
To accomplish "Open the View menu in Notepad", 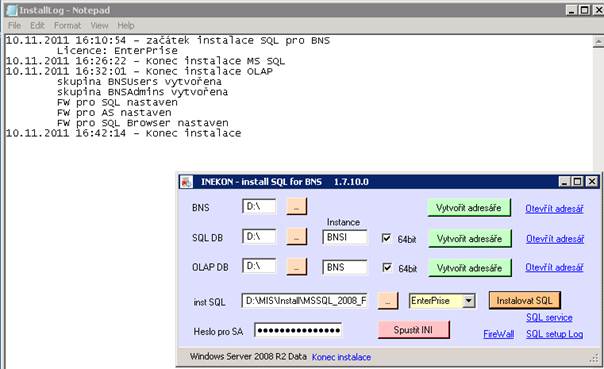I will (x=99, y=25).
